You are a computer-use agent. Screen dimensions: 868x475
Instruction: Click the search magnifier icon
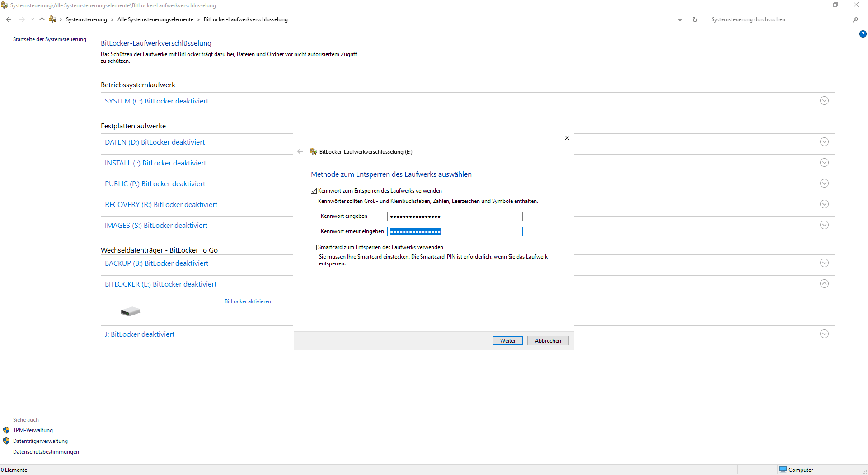[x=855, y=19]
